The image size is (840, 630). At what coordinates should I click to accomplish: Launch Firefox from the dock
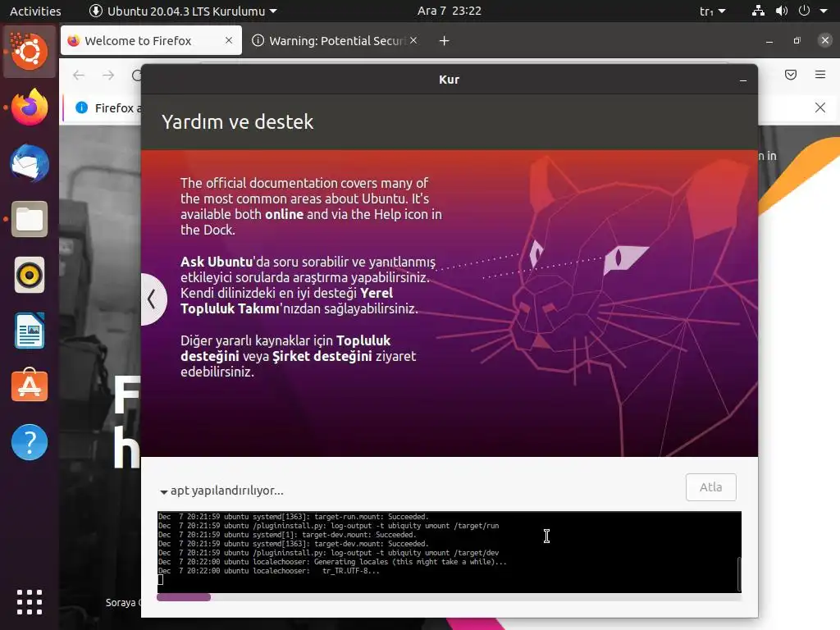click(x=29, y=107)
